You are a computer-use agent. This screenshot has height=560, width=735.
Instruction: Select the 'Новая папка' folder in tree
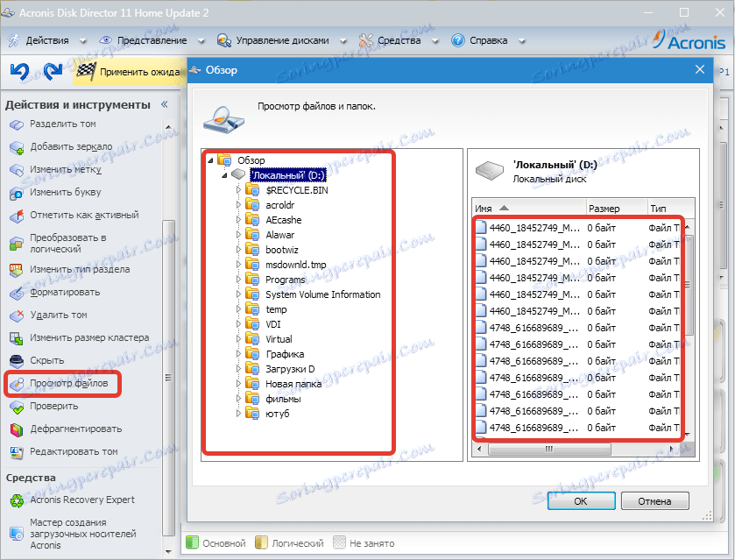293,384
